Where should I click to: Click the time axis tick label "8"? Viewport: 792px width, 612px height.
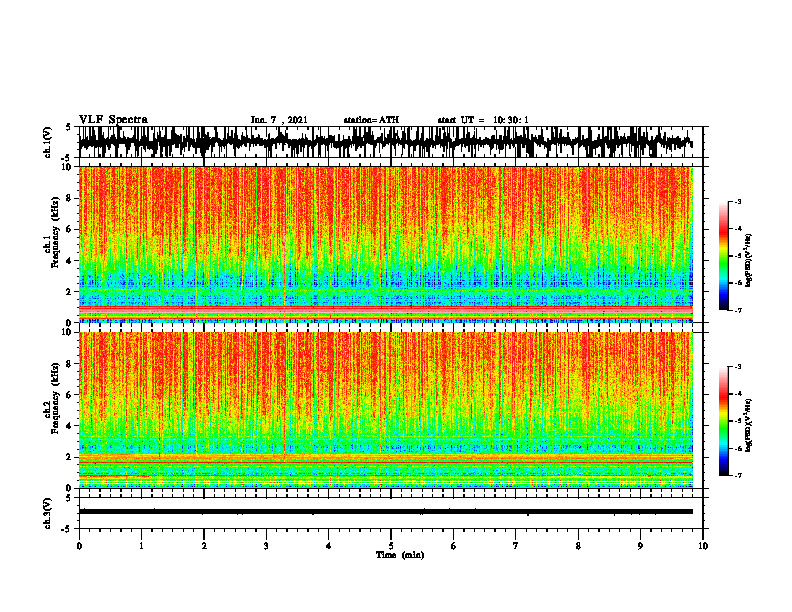coord(578,546)
